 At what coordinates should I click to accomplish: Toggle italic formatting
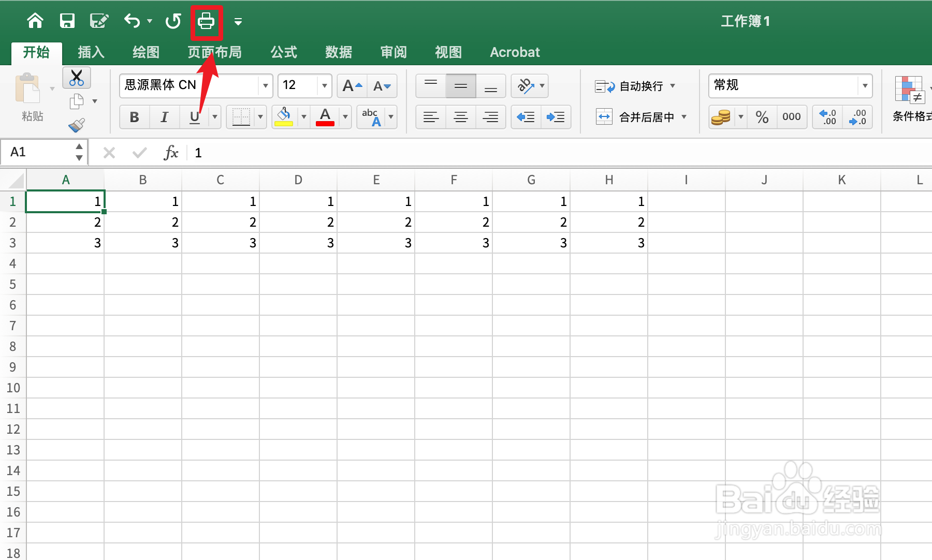point(164,117)
